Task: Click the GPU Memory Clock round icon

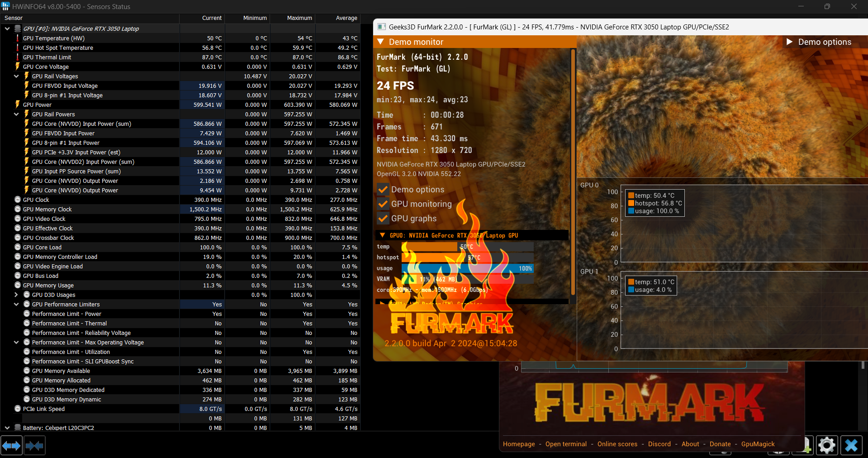Action: click(18, 209)
